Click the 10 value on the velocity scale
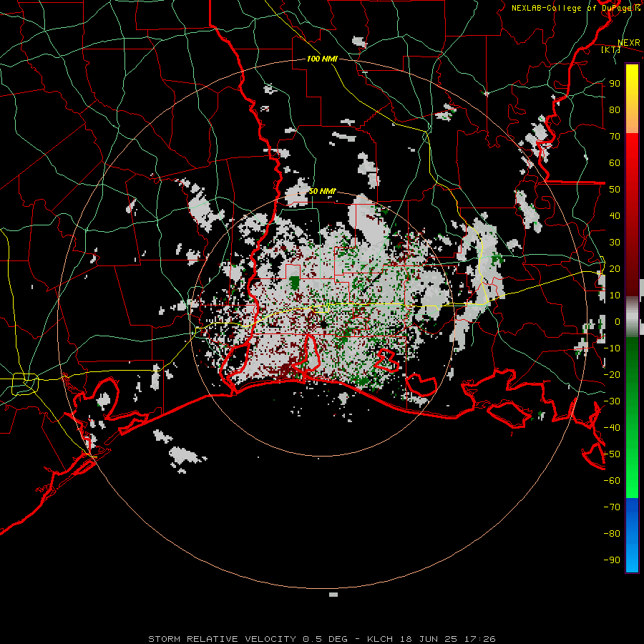This screenshot has height=644, width=644. click(x=615, y=296)
